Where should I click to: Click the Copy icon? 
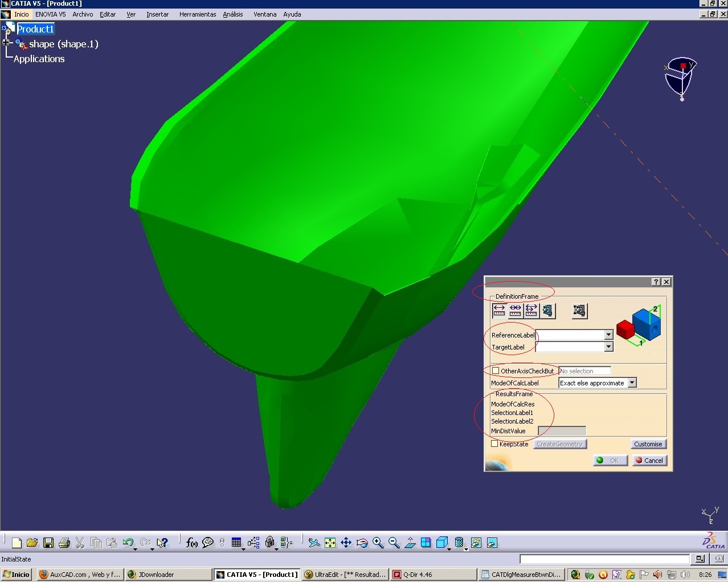96,543
